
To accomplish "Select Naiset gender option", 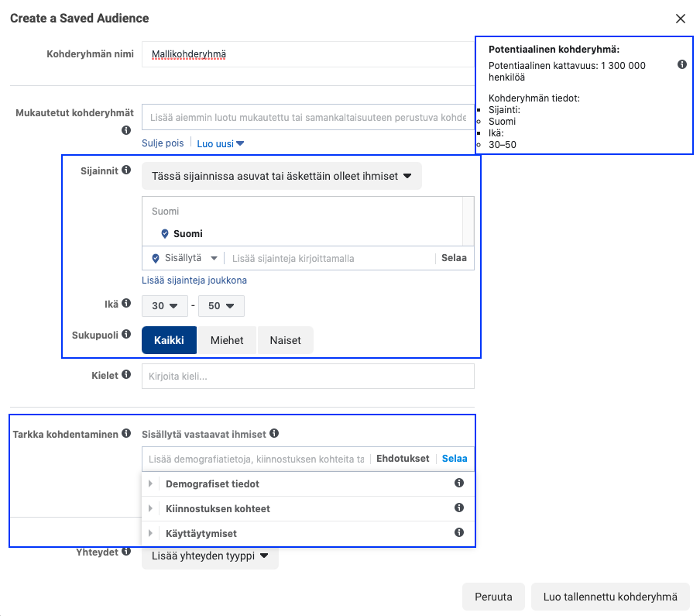I will pos(285,340).
